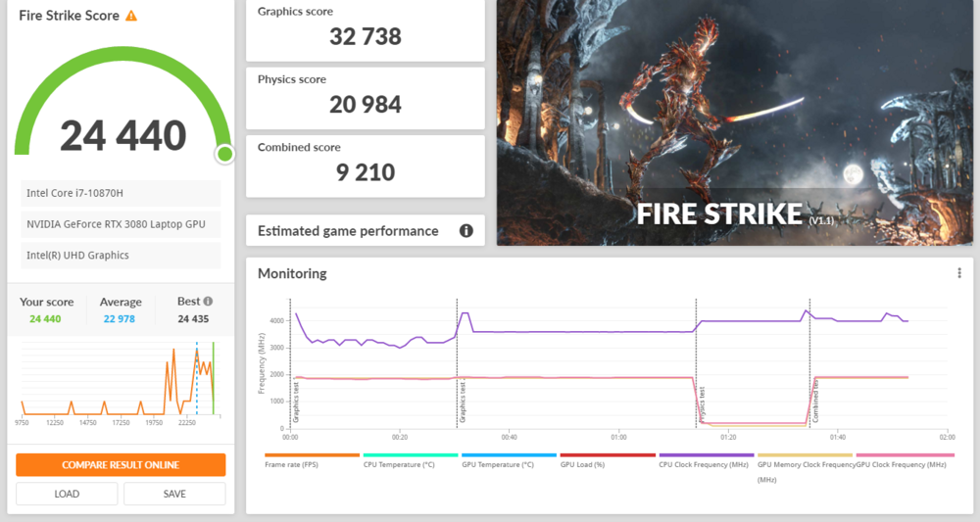The width and height of the screenshot is (980, 522).
Task: Click the LOAD button
Action: [x=67, y=494]
